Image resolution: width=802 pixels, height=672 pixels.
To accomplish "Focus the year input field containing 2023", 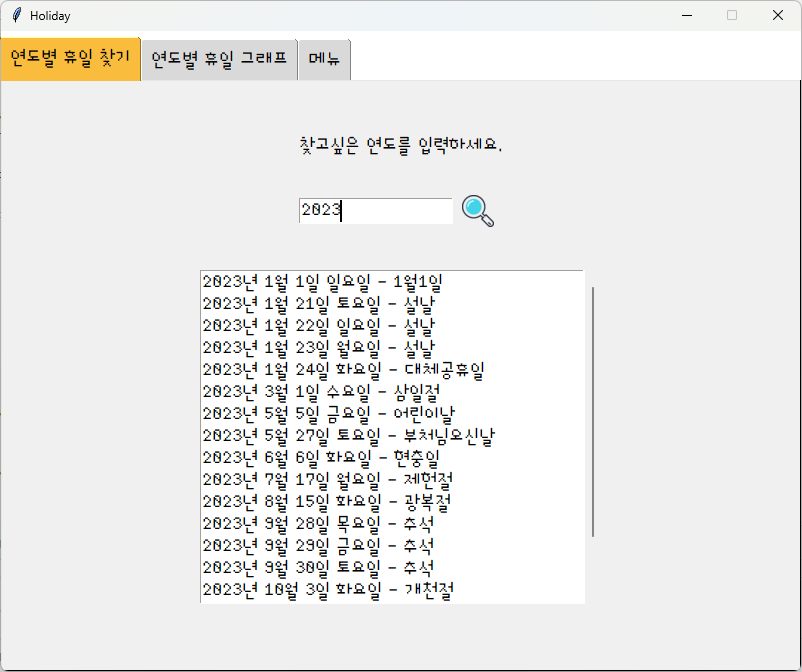I will (376, 211).
